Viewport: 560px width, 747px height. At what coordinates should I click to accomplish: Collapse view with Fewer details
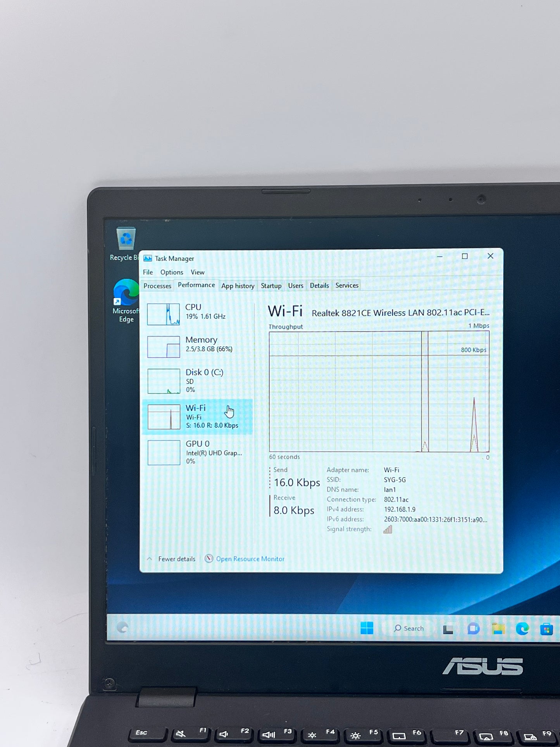pyautogui.click(x=171, y=559)
